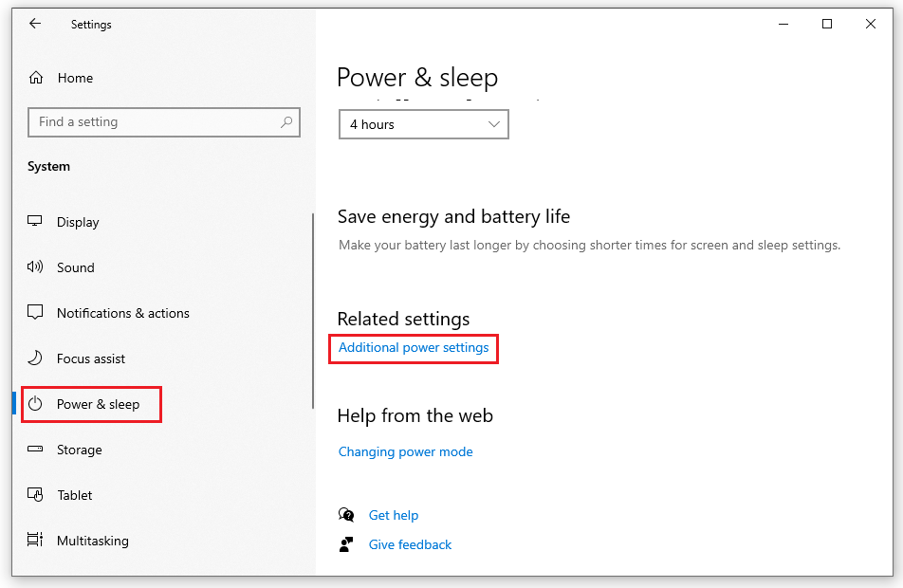The width and height of the screenshot is (903, 588).
Task: Click the back arrow icon
Action: [35, 24]
